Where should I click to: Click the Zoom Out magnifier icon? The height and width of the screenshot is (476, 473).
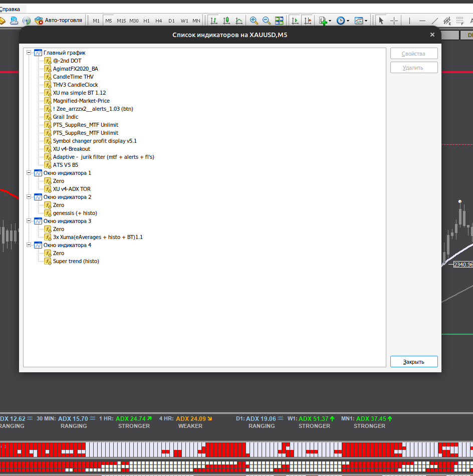click(266, 21)
